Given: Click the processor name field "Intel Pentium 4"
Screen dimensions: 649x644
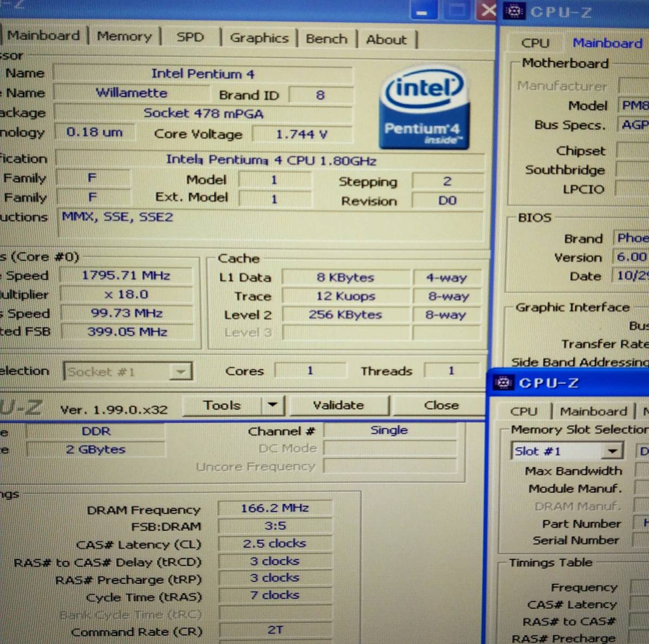Looking at the screenshot, I should pyautogui.click(x=203, y=74).
